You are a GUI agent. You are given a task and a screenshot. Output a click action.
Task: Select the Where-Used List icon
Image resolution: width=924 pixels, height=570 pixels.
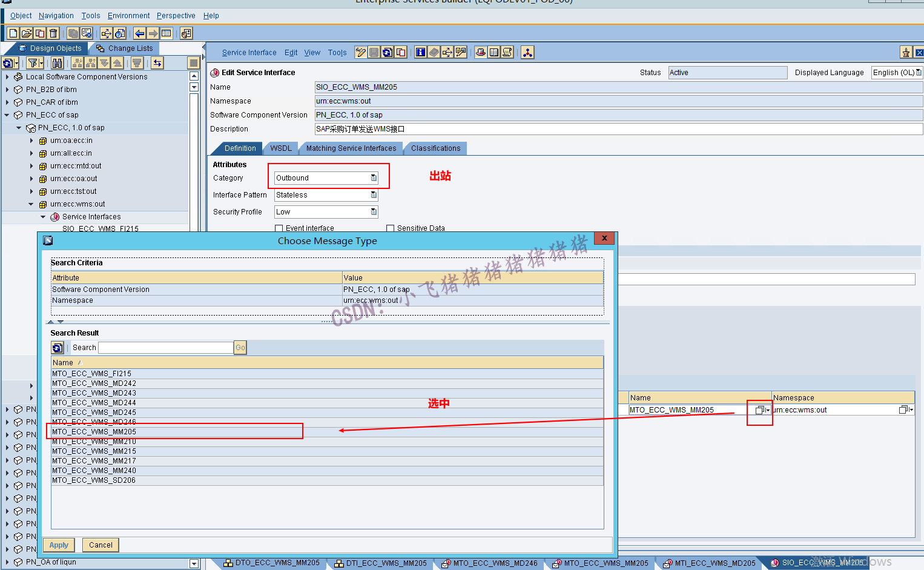[446, 53]
